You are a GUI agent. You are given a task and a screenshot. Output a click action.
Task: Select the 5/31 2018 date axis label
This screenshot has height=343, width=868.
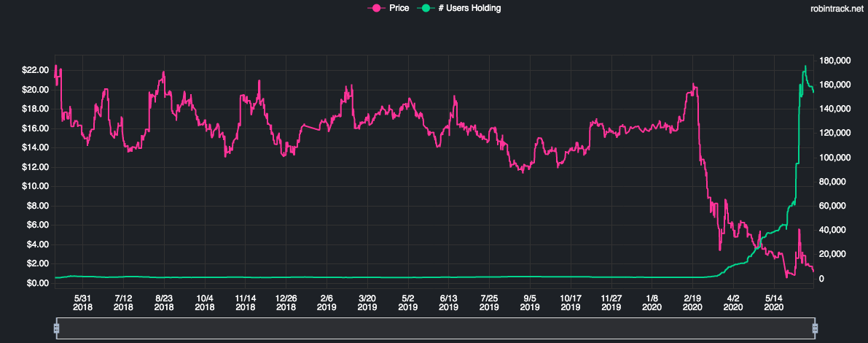pyautogui.click(x=83, y=304)
